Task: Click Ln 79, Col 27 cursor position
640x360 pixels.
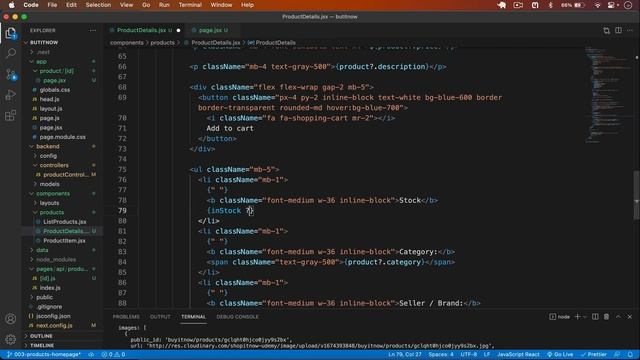Action: [404, 354]
